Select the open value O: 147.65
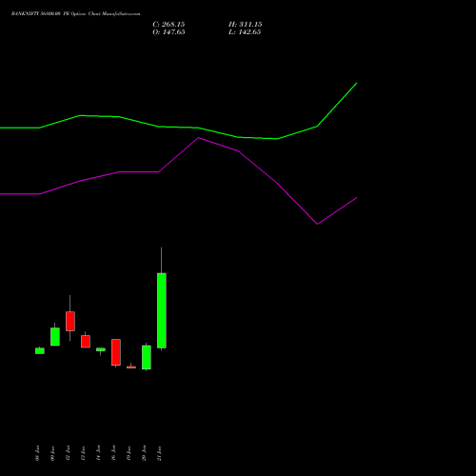The image size is (476, 476). [169, 32]
